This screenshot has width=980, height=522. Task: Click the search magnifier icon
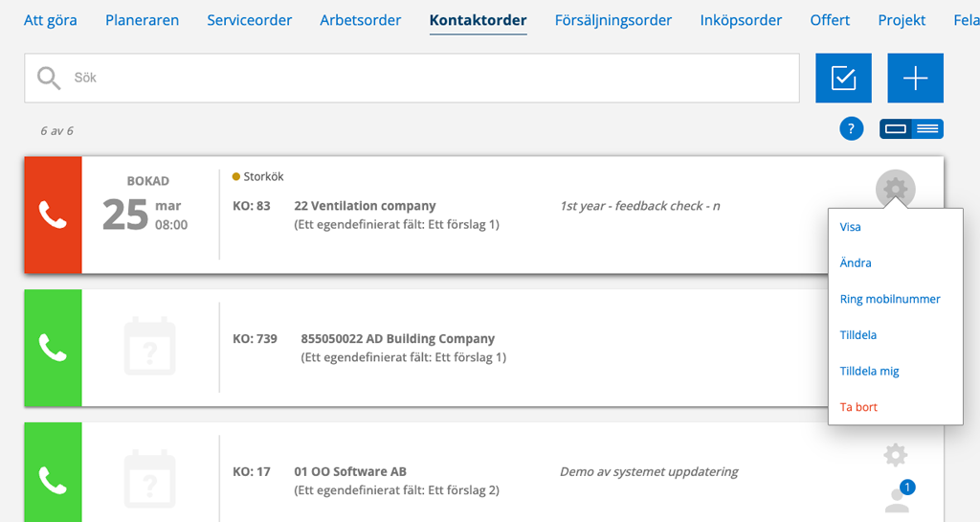pyautogui.click(x=49, y=79)
